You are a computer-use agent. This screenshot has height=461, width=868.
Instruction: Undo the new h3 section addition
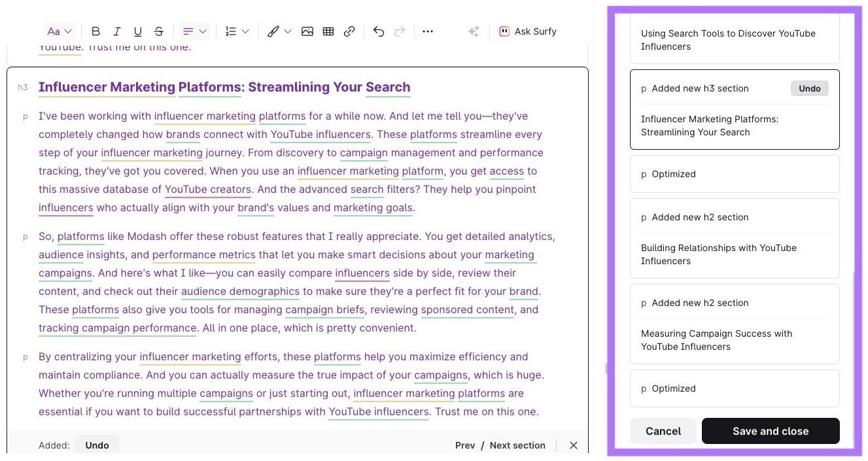click(809, 88)
